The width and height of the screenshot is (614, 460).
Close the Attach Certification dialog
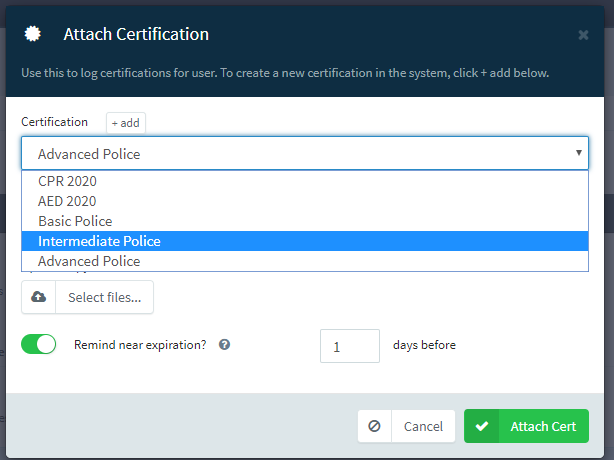583,35
